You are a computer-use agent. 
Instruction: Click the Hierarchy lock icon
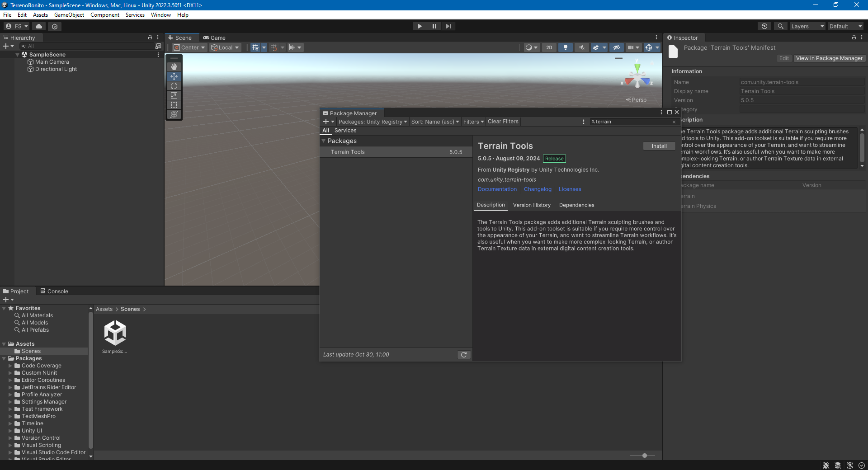(x=150, y=37)
